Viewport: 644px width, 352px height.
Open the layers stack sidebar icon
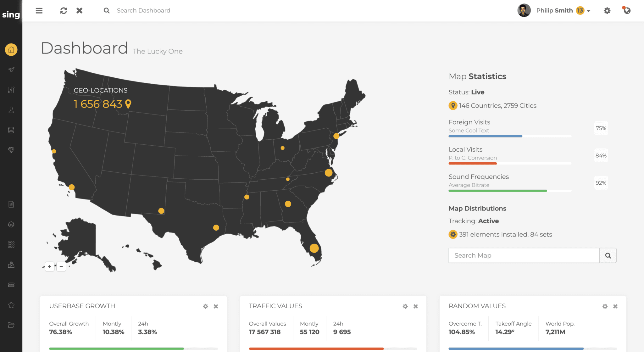pos(11,224)
